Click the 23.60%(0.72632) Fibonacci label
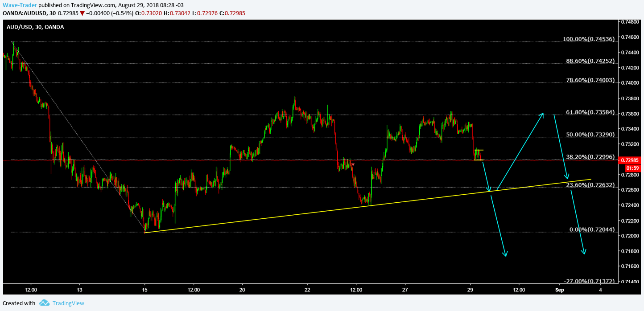Screen dimensions: 644x311 589,185
